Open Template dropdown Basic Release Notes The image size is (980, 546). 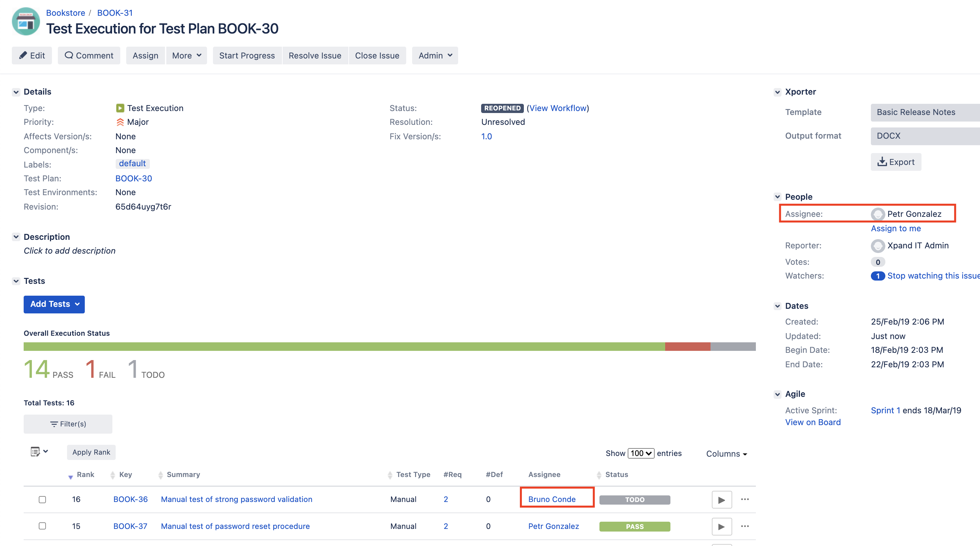925,112
